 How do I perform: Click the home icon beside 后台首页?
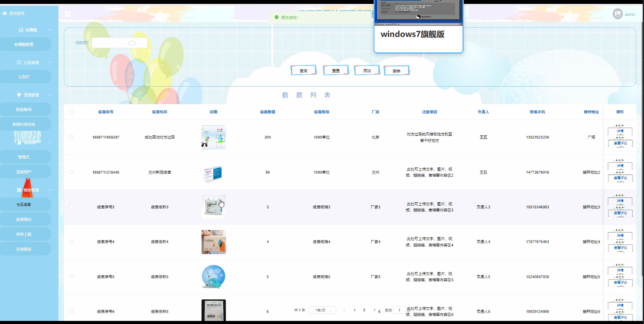5,14
